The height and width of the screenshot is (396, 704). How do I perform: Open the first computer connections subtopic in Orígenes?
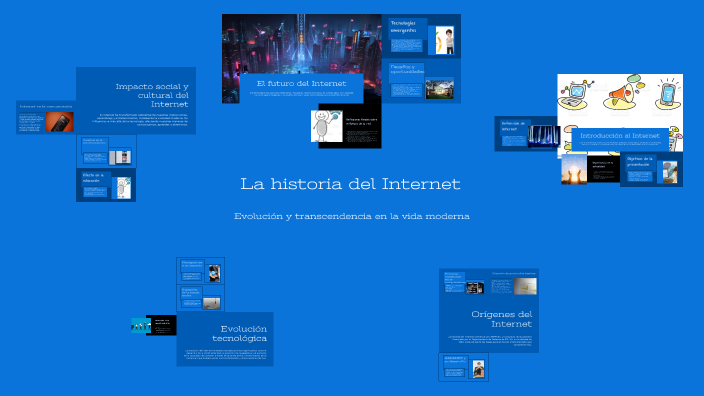pyautogui.click(x=464, y=282)
